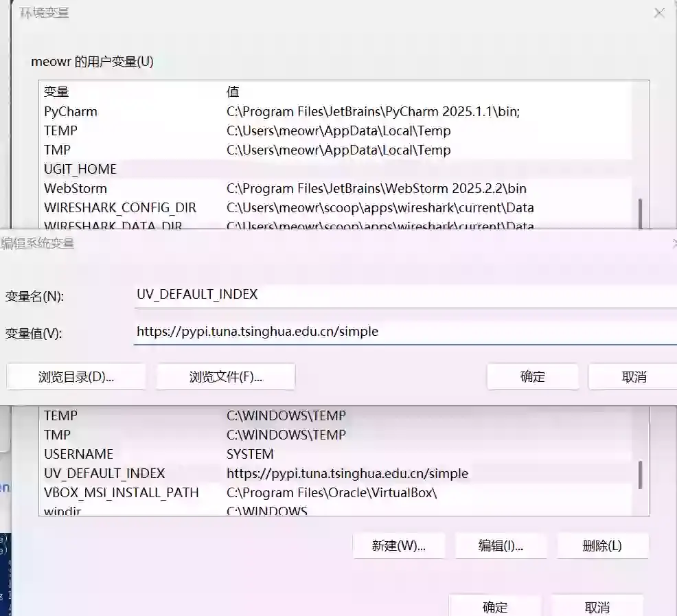
Task: Select the PyCharm user variable row
Action: (x=71, y=111)
